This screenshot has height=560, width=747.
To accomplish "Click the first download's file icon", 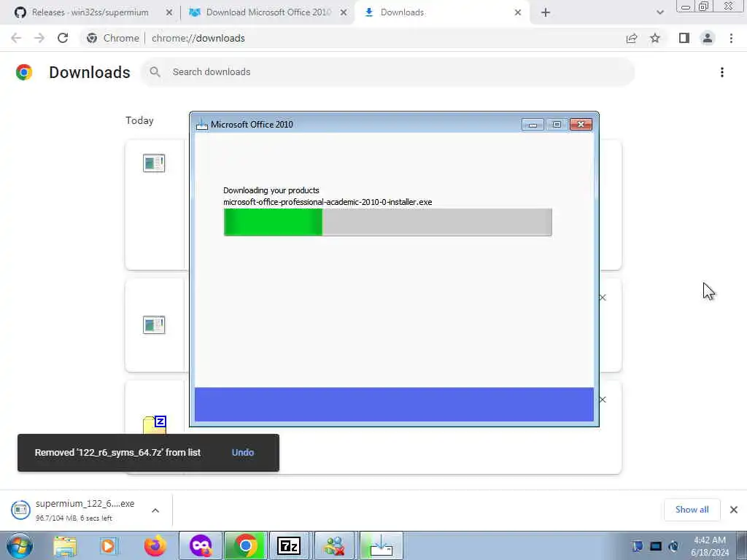I will coord(154,163).
